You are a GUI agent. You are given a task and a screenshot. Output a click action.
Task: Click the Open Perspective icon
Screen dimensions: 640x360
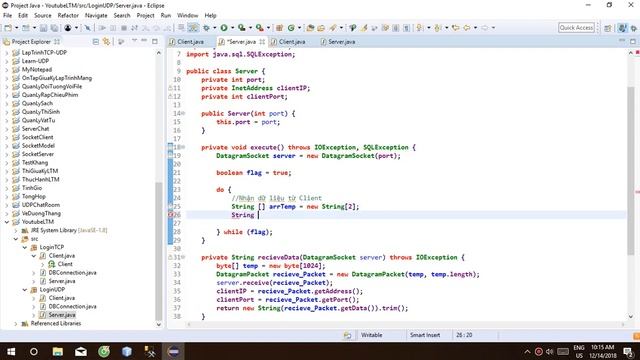[608, 28]
